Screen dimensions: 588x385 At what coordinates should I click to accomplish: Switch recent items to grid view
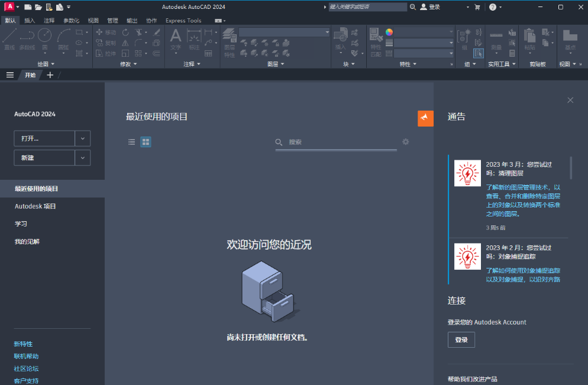point(146,142)
